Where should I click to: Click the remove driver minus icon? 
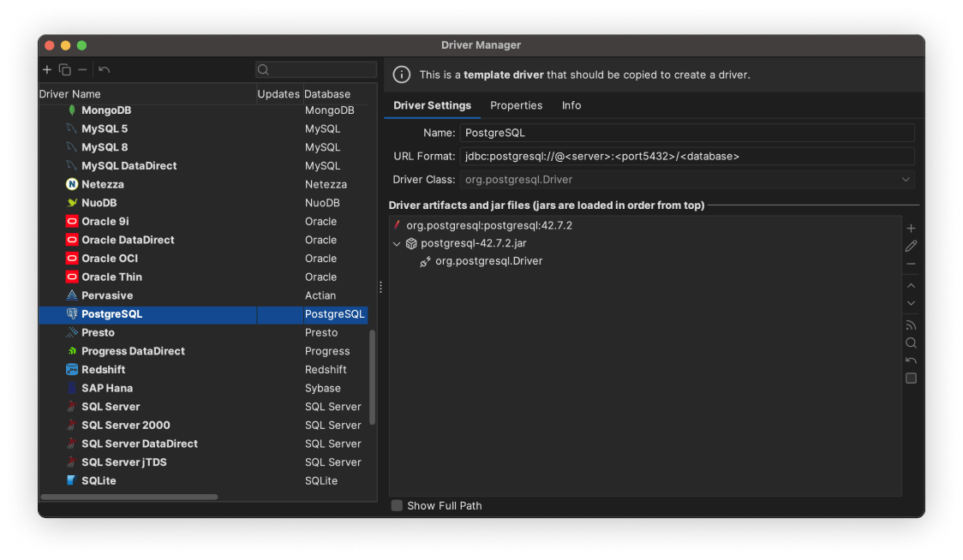pyautogui.click(x=82, y=69)
